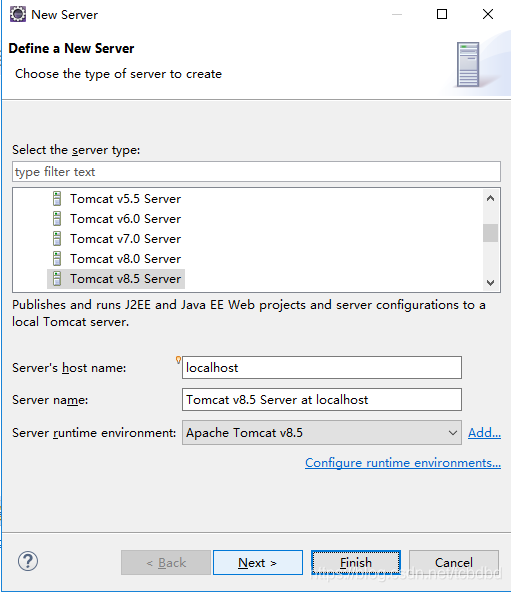Maximize the New Server dialog
Viewport: 511px width, 592px height.
[x=442, y=14]
